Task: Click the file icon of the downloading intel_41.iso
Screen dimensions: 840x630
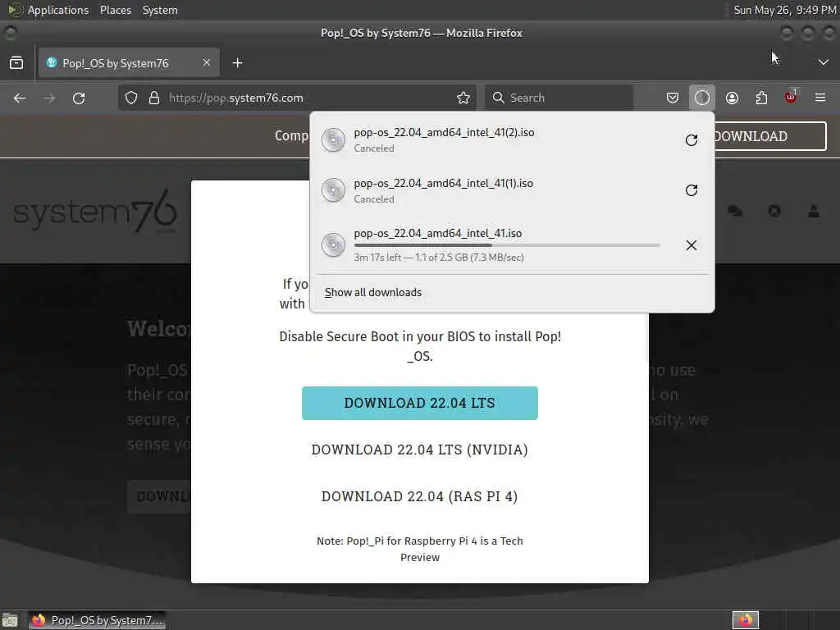Action: 333,245
